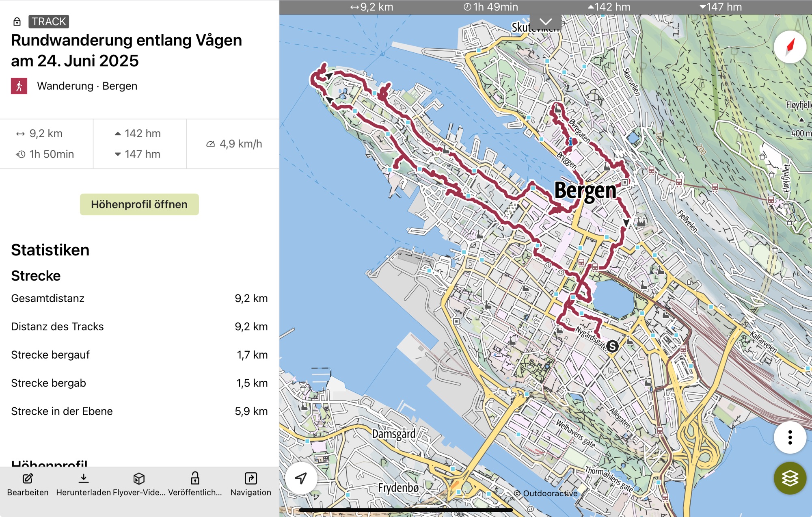The width and height of the screenshot is (812, 517).
Task: Click the Höhenprofil öffnen button
Action: tap(139, 204)
